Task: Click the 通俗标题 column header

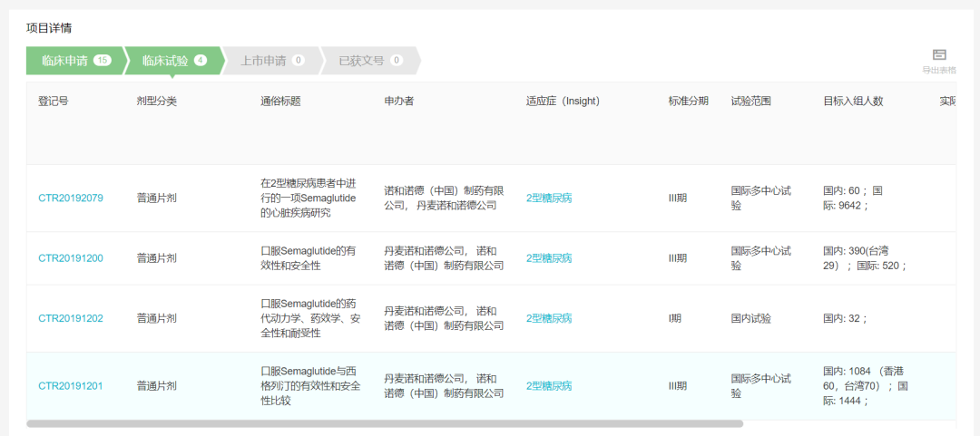Action: coord(280,102)
